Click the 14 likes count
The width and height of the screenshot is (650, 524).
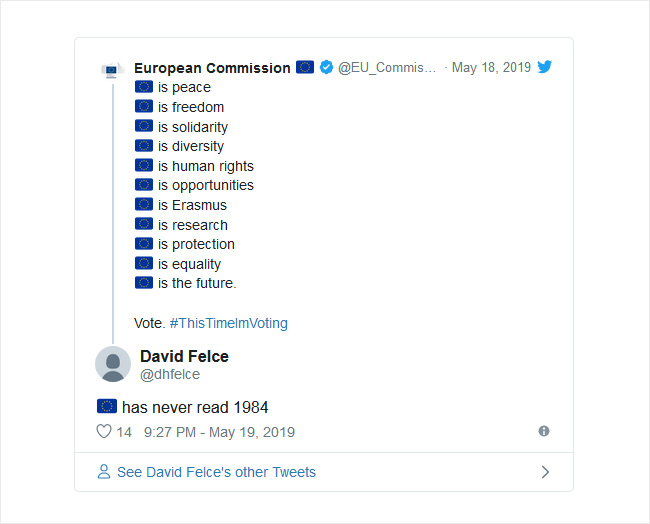[x=124, y=432]
